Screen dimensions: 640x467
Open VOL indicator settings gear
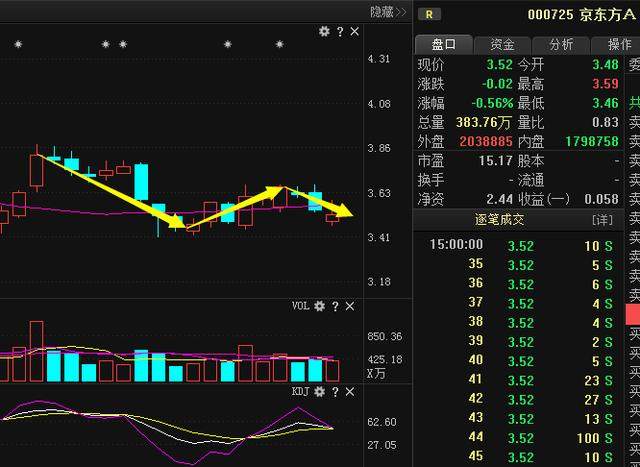coord(319,306)
